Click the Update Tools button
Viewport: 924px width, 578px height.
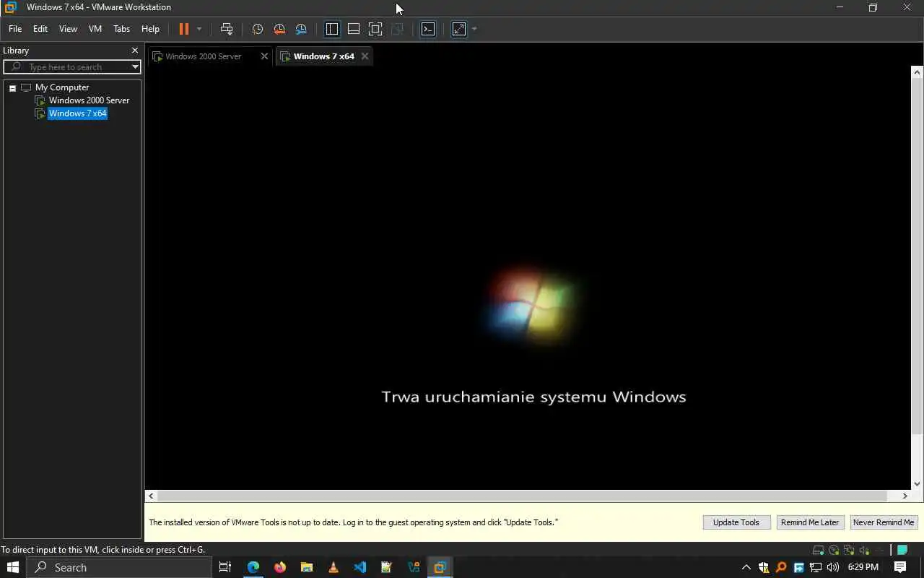[x=736, y=522]
